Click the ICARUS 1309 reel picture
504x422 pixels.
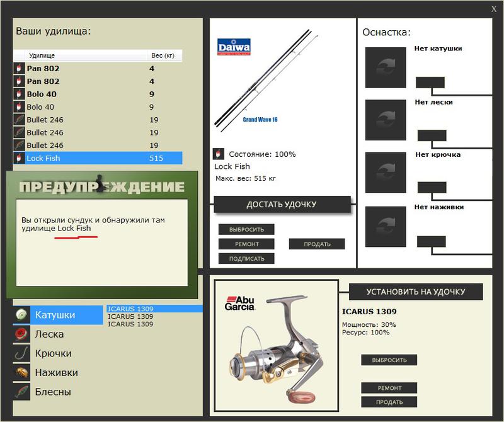(277, 349)
